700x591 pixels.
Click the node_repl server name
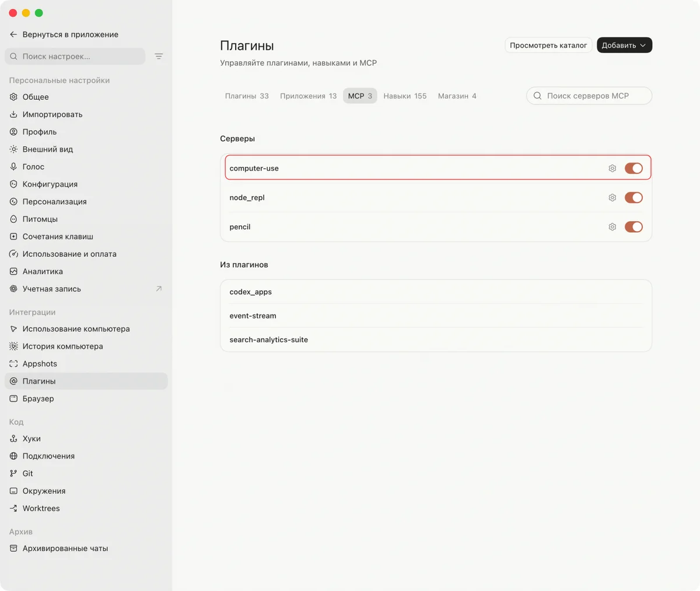pyautogui.click(x=247, y=198)
